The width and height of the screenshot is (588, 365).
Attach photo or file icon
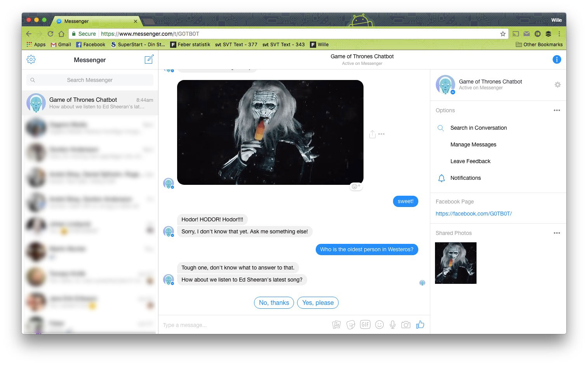point(336,325)
